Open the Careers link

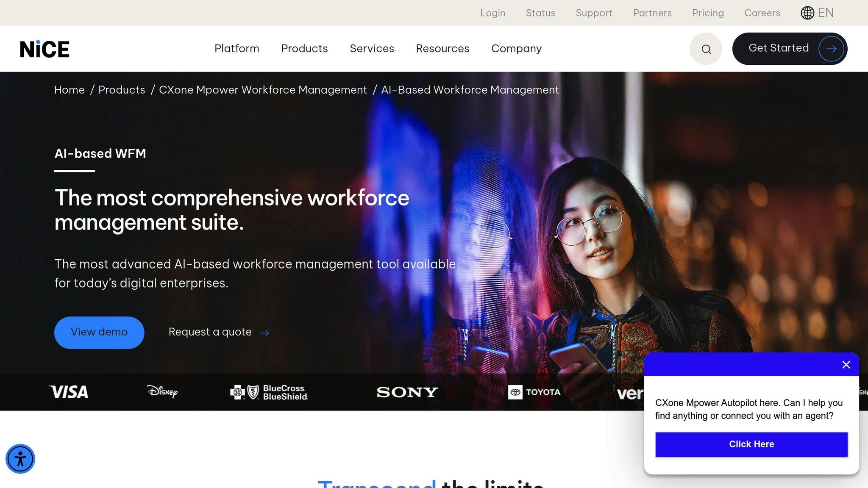click(762, 13)
